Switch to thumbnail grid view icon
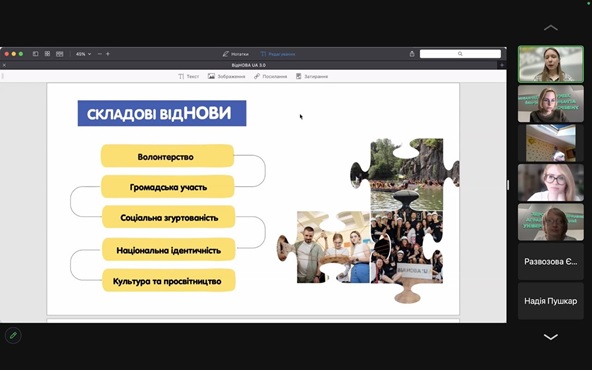 point(47,54)
